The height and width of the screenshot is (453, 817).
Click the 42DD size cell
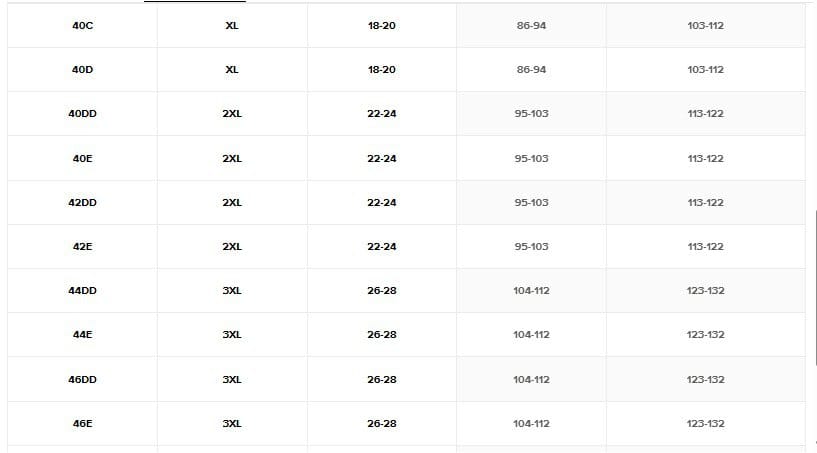tap(83, 202)
